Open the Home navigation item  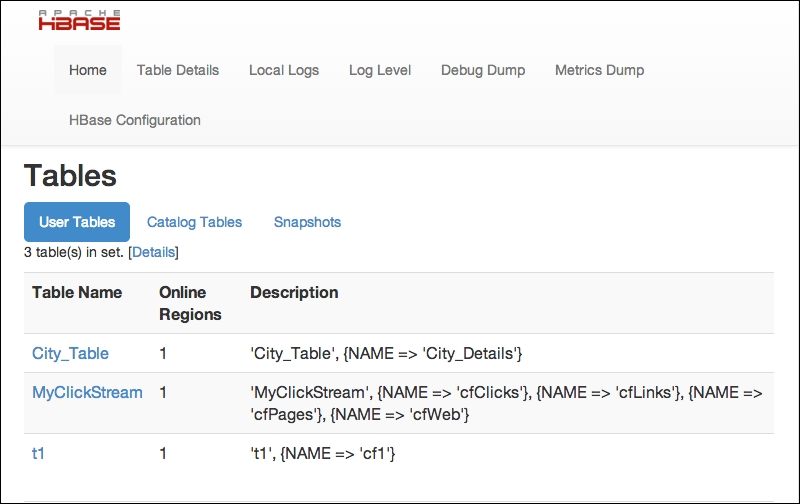pos(88,70)
